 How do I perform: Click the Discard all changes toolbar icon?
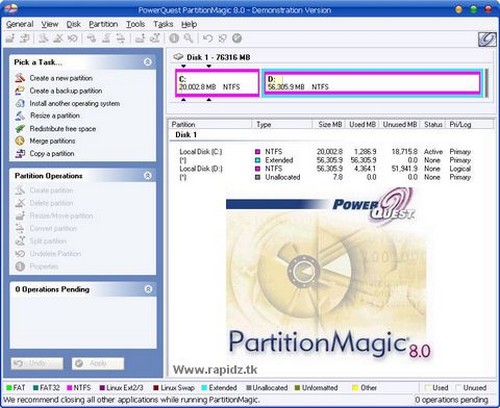click(222, 38)
